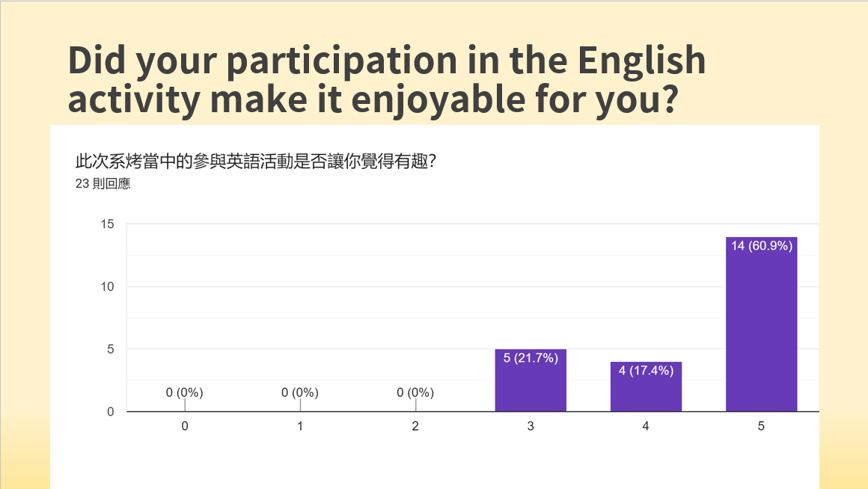The image size is (868, 489).
Task: Click the x-axis label 1
Action: [x=300, y=426]
